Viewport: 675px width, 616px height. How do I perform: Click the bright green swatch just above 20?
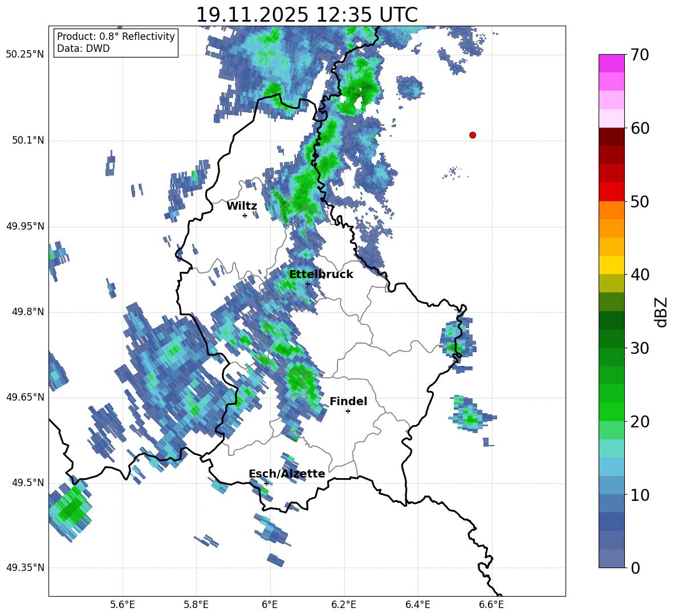611,411
